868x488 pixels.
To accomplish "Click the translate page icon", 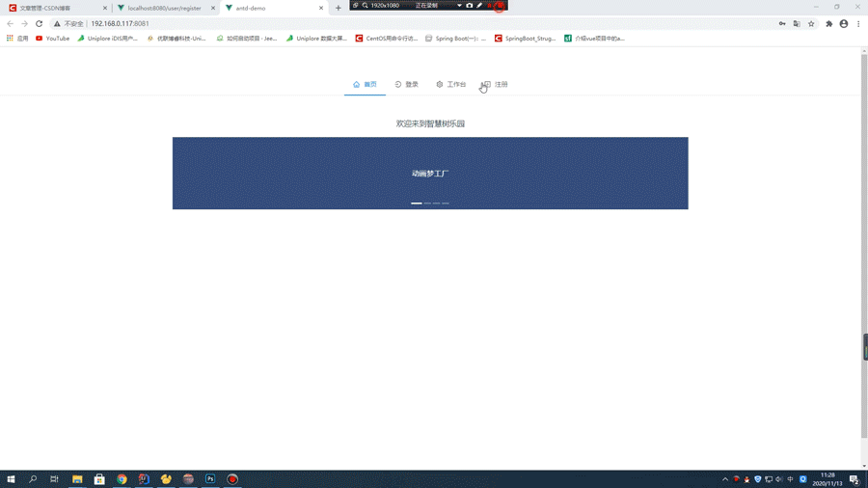I will point(797,24).
